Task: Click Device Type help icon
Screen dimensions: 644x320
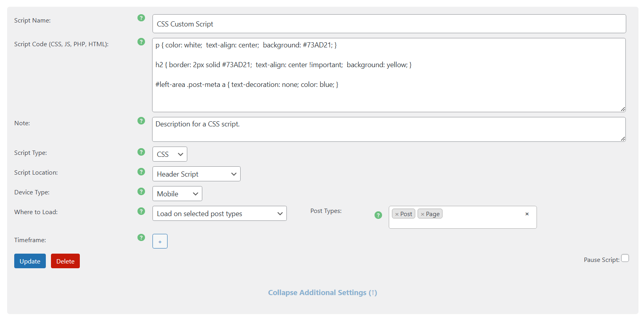Action: coord(141,192)
